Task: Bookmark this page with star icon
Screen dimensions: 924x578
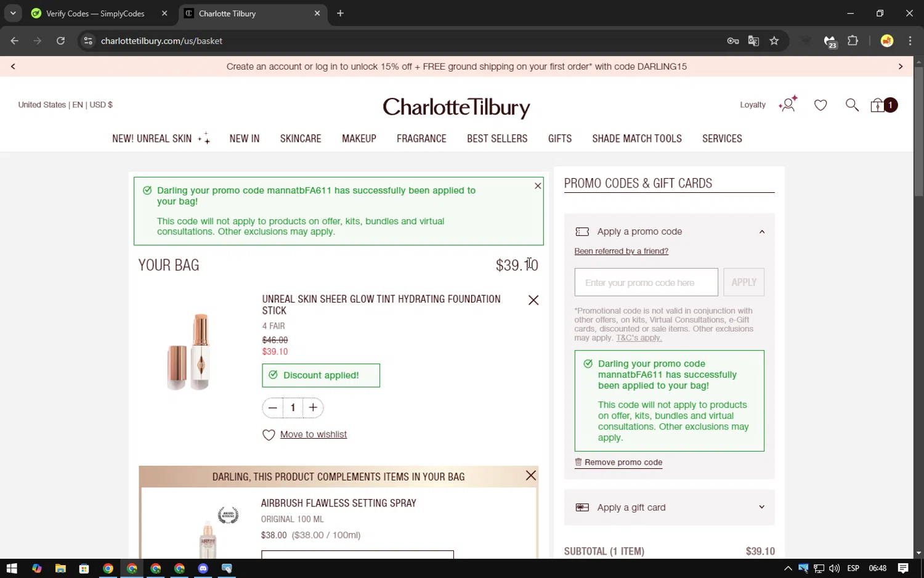Action: coord(774,41)
